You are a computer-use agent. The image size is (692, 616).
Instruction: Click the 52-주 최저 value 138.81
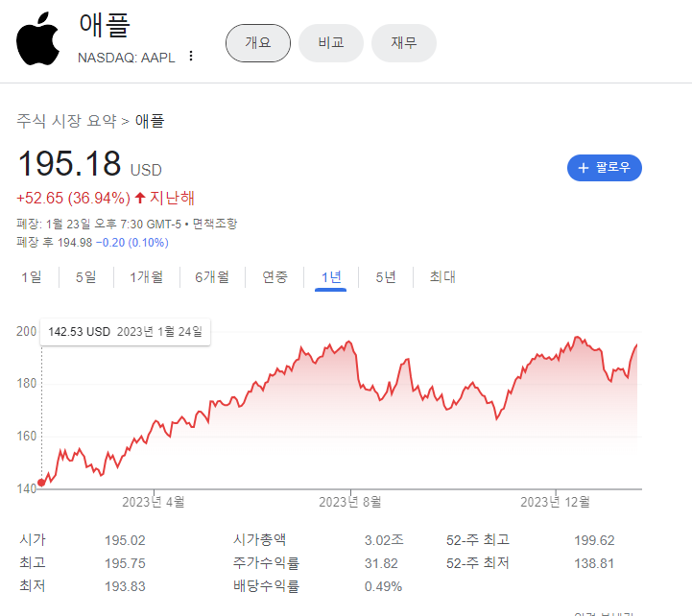594,563
